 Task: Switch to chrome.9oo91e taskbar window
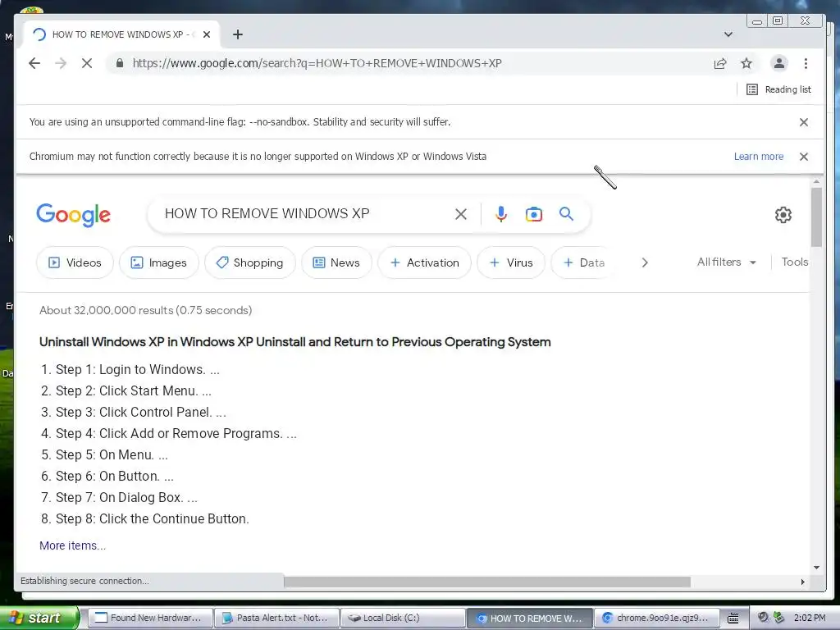(655, 618)
